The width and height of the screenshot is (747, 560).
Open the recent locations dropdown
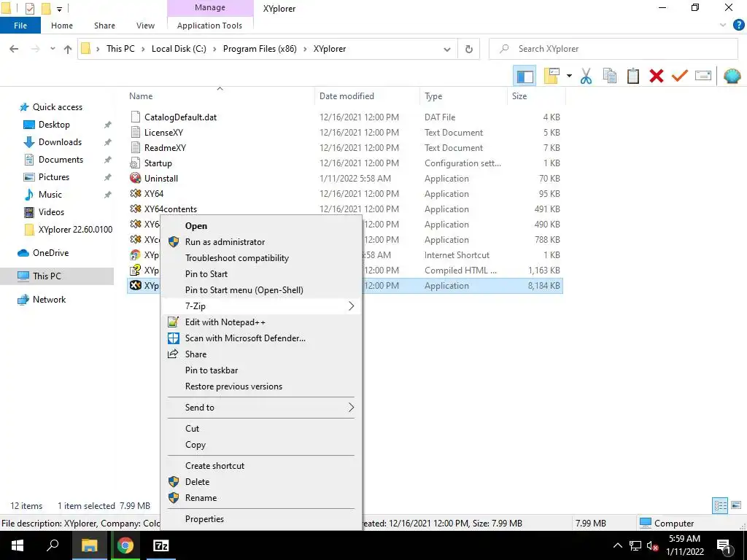click(53, 49)
